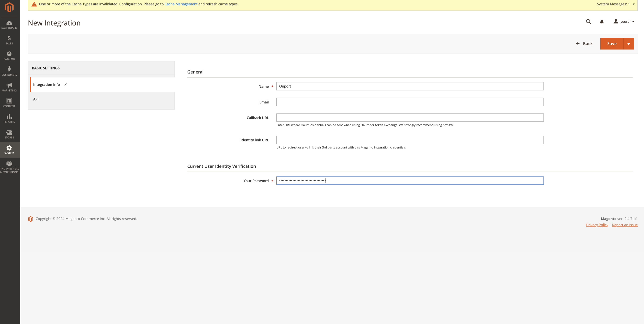Focus the Name input field

410,86
